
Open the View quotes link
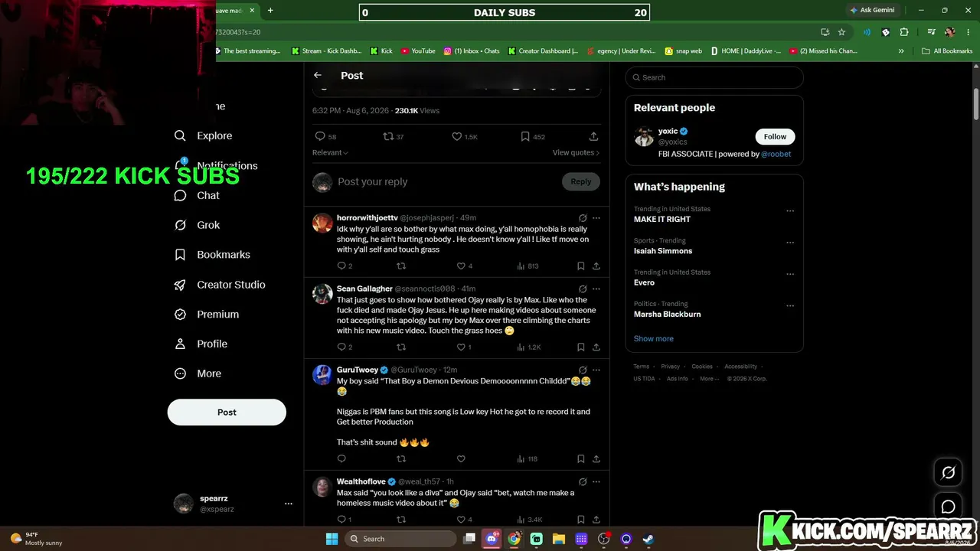[576, 152]
